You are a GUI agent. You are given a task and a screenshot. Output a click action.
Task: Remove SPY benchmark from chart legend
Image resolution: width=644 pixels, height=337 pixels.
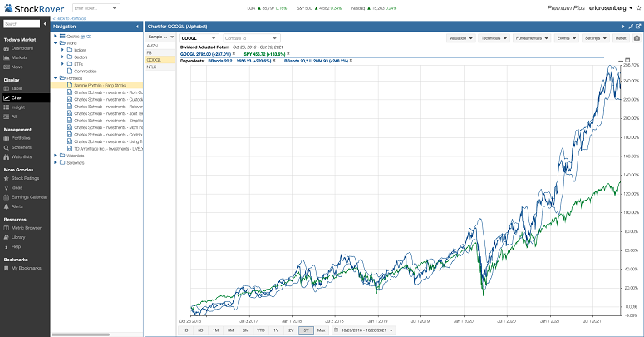[288, 54]
